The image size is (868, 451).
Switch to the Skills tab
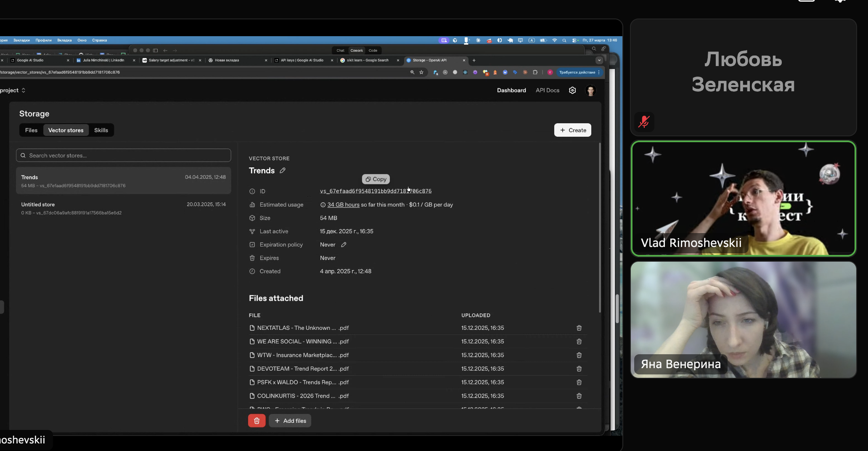101,130
